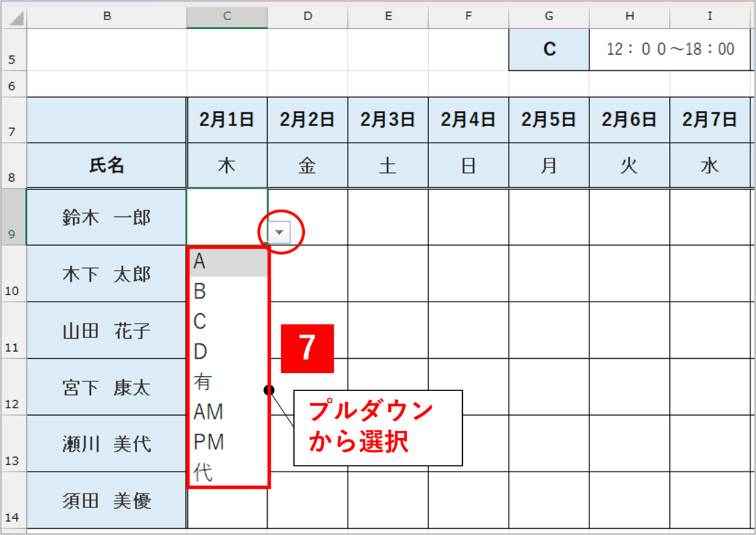Choose option B in the dropdown list
The width and height of the screenshot is (756, 535).
[x=228, y=292]
